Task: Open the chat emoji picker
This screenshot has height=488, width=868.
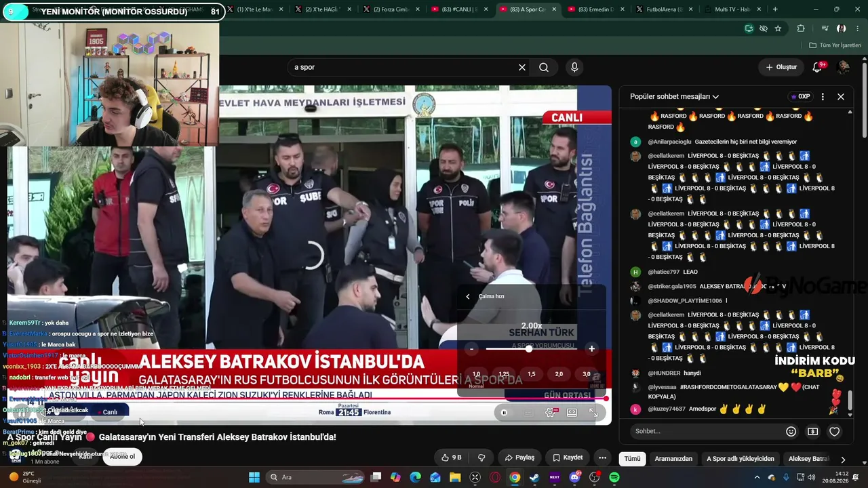Action: pos(791,431)
